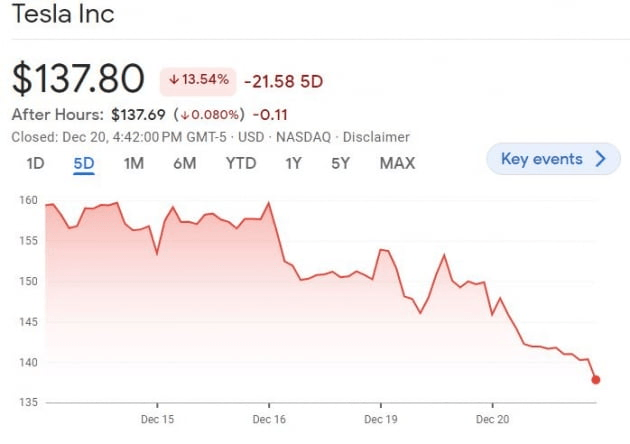Open the Disclaimer link

(376, 137)
